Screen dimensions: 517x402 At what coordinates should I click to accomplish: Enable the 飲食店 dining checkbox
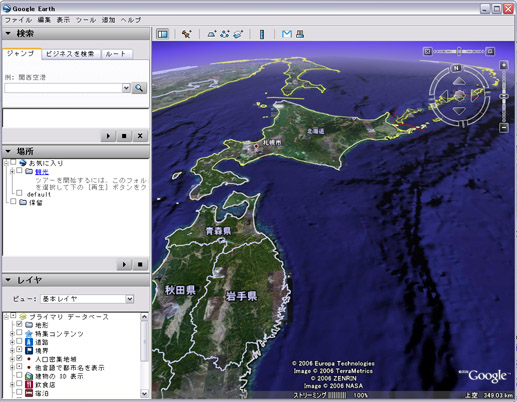pyautogui.click(x=19, y=384)
